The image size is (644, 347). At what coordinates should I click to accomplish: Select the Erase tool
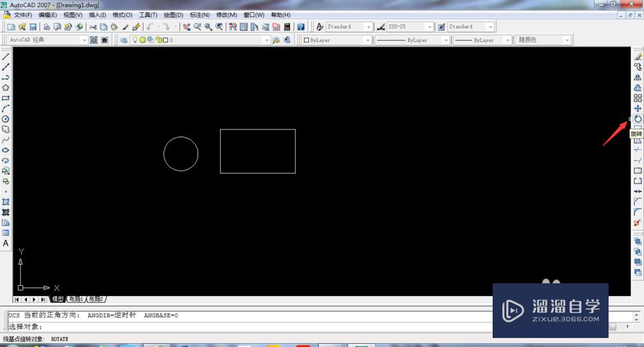click(x=638, y=57)
